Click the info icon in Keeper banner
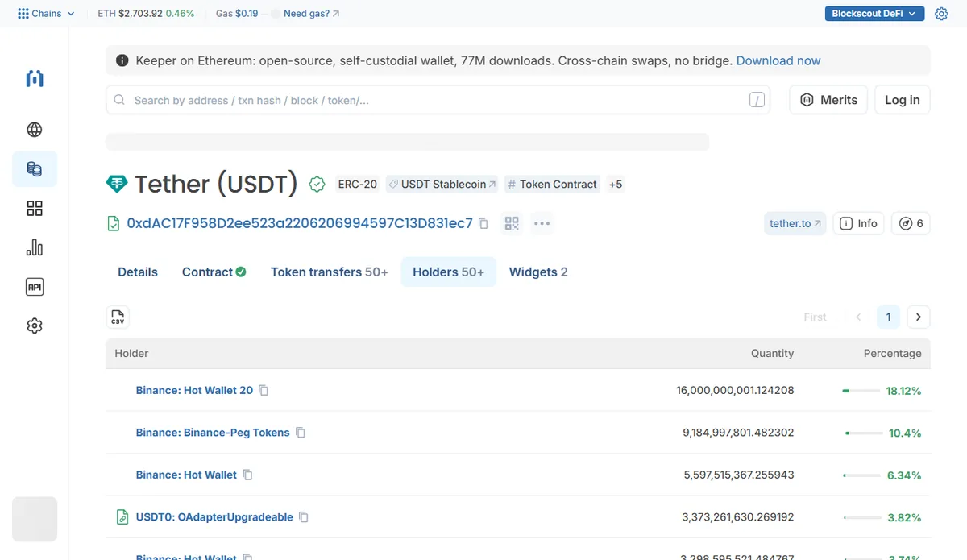 [x=122, y=60]
